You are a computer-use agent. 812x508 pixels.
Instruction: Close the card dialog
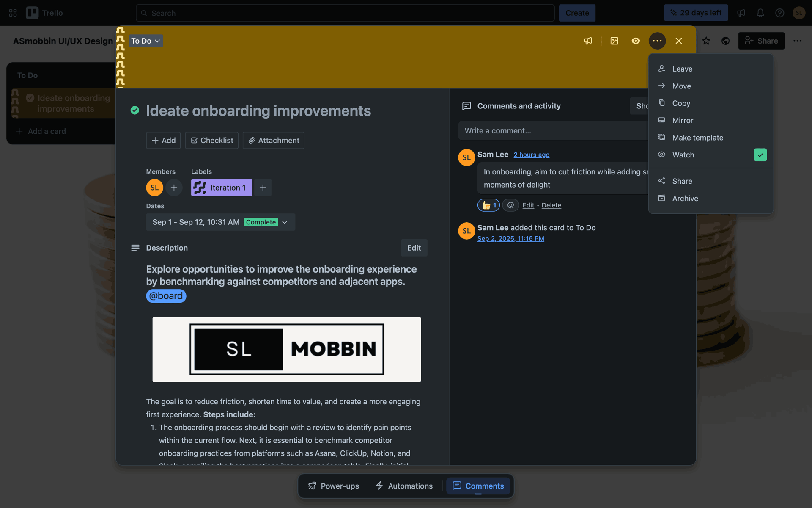(x=679, y=41)
